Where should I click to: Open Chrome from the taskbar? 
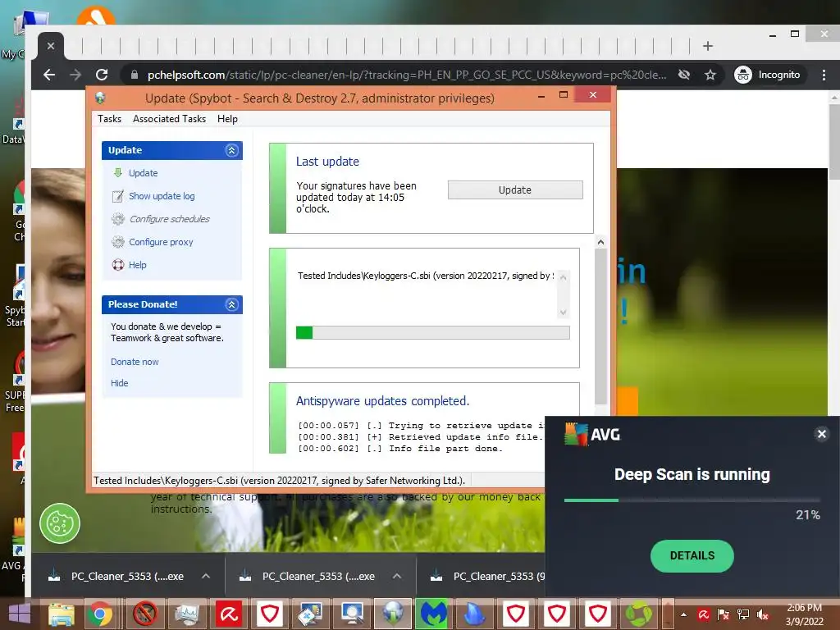(100, 614)
